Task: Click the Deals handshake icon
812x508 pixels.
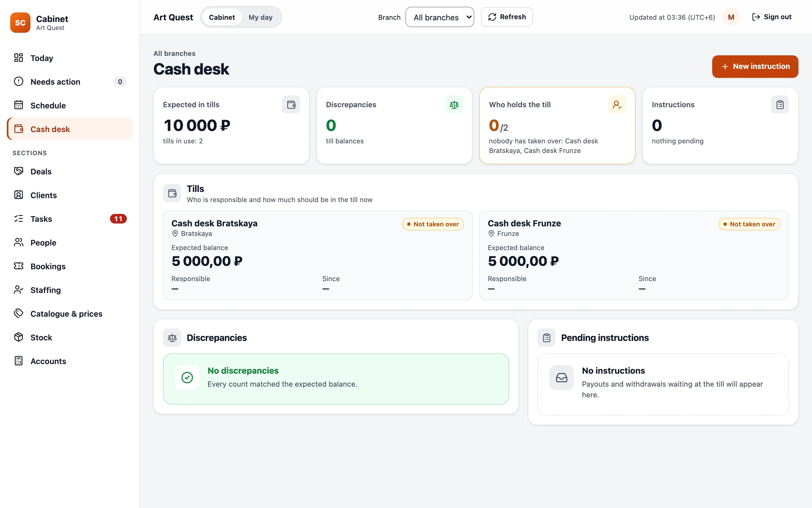Action: pyautogui.click(x=18, y=171)
